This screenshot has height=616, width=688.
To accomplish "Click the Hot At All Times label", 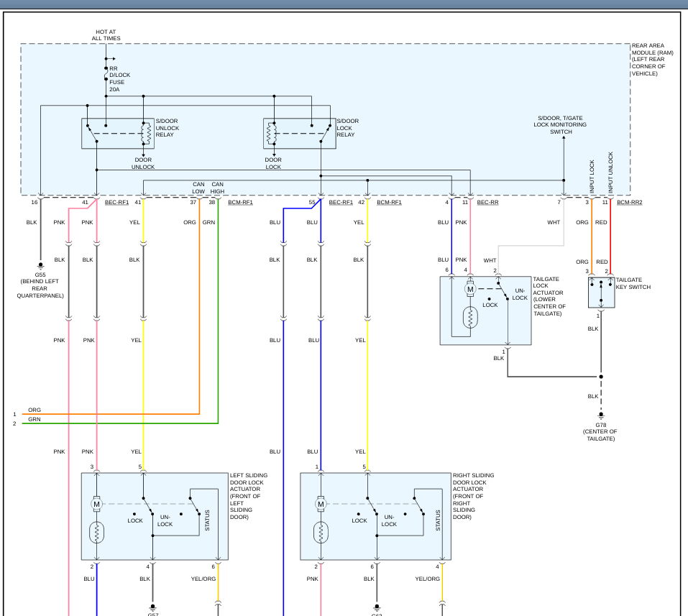I will [x=106, y=35].
